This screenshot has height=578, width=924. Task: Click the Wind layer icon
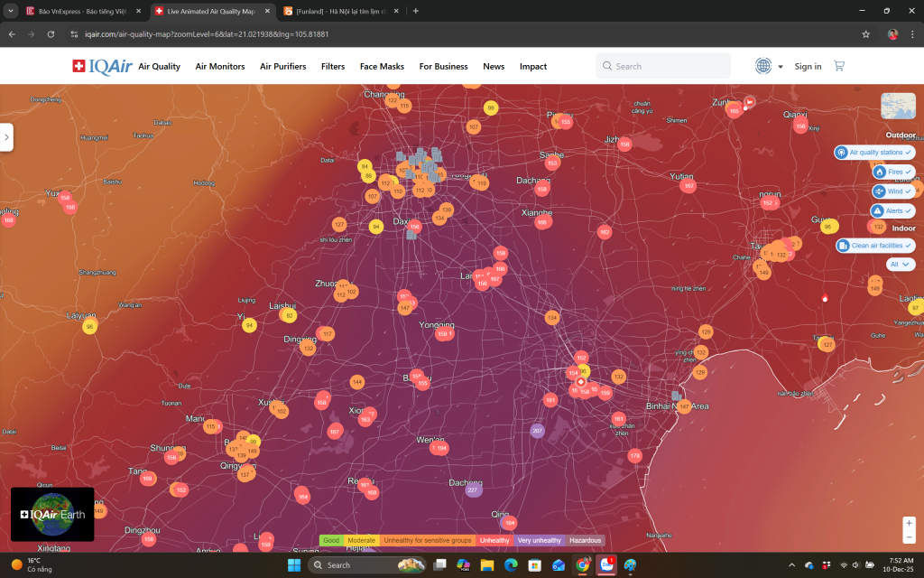879,191
